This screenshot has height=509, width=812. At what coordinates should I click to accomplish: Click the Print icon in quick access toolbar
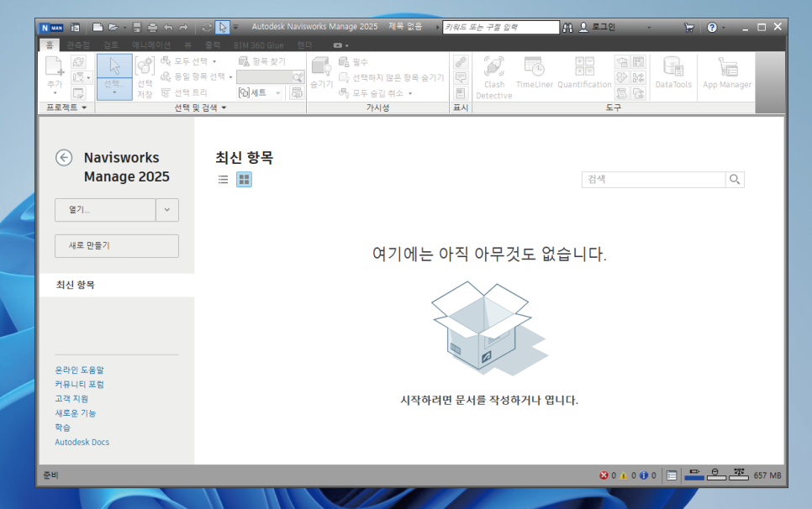(x=152, y=27)
